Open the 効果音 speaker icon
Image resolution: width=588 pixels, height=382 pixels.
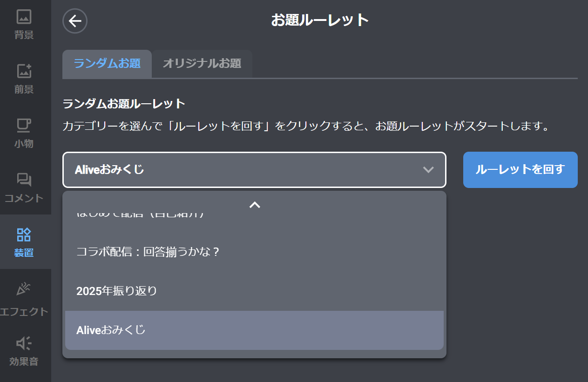click(24, 343)
